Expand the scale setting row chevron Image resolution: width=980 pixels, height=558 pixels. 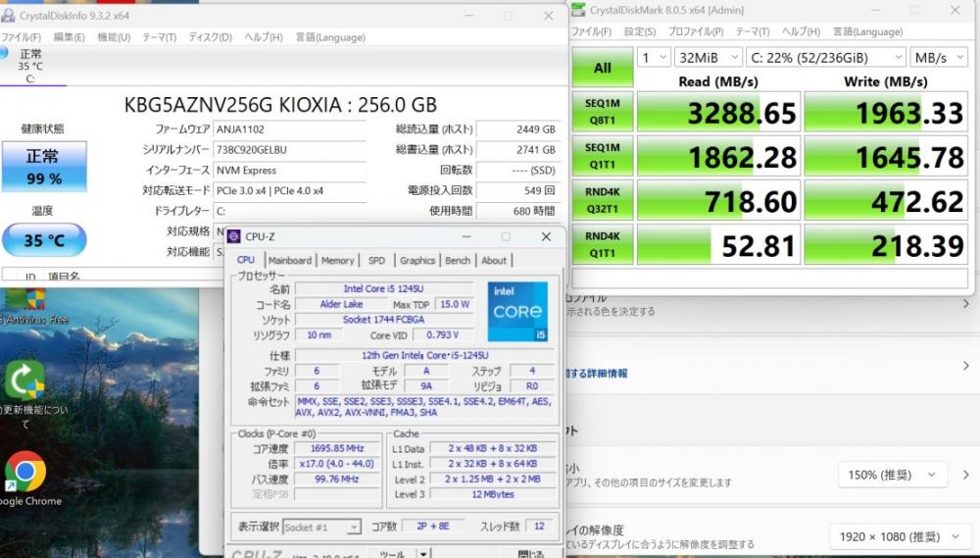coord(965,475)
